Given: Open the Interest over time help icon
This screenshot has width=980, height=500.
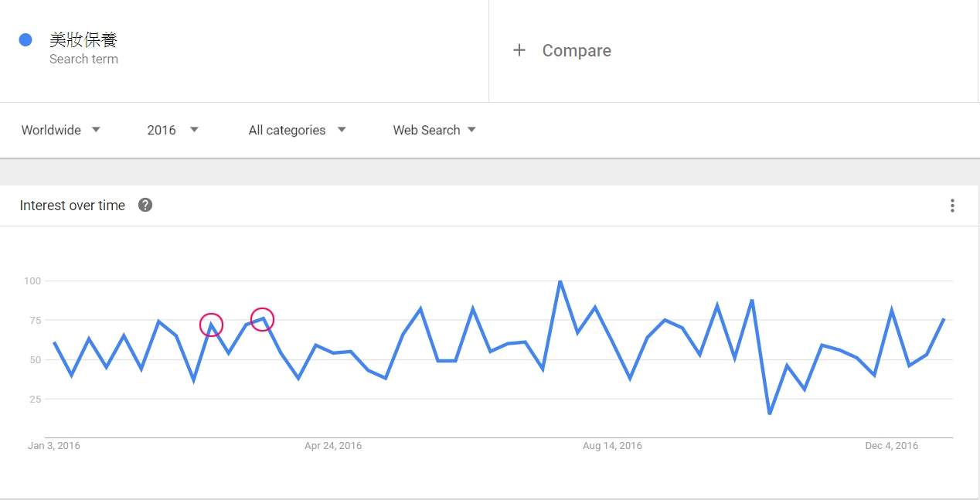Looking at the screenshot, I should [x=145, y=205].
